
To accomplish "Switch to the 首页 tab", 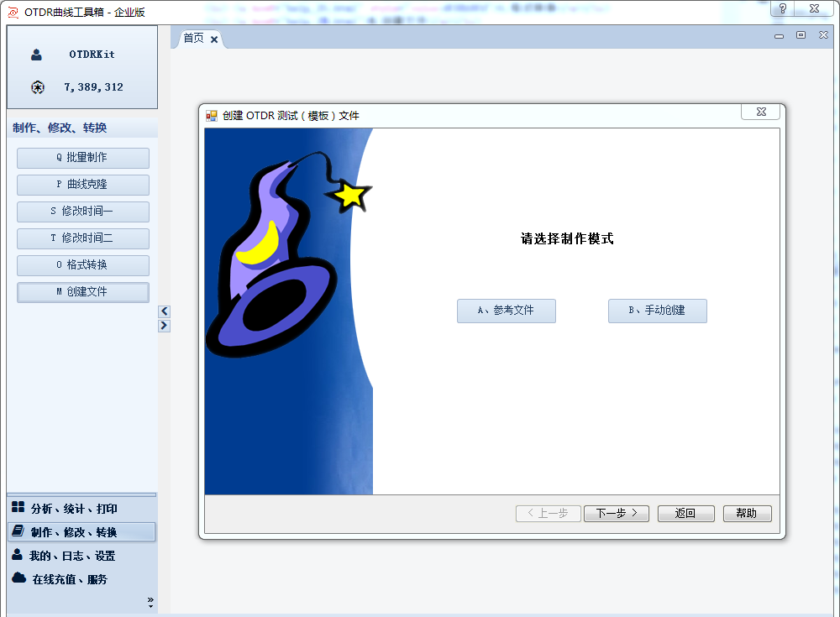I will 193,39.
